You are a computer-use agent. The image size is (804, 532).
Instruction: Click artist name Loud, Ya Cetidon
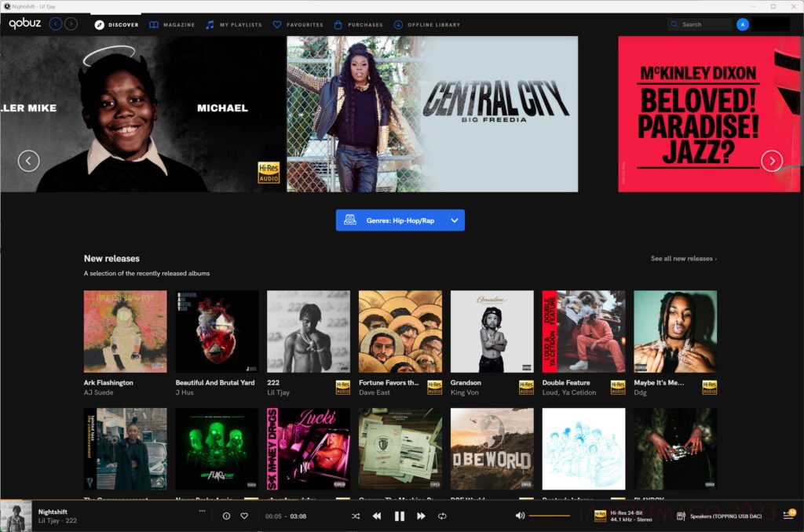569,392
